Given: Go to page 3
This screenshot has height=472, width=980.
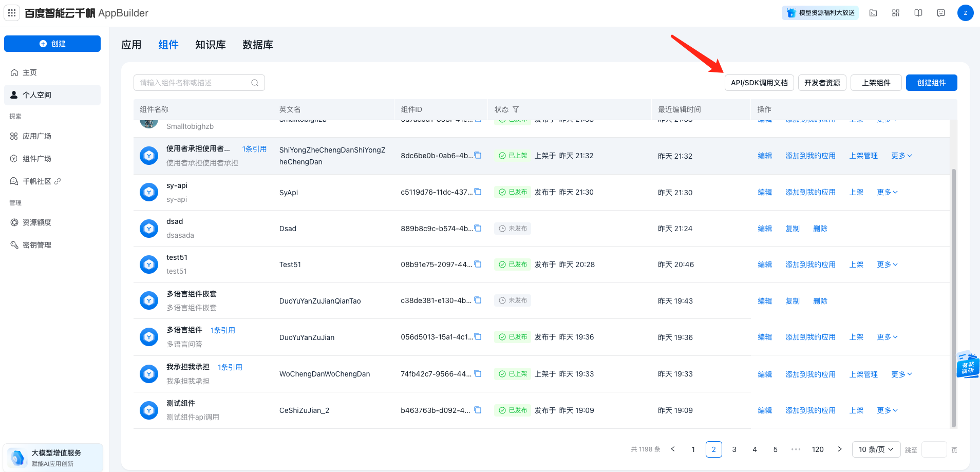Looking at the screenshot, I should point(734,449).
